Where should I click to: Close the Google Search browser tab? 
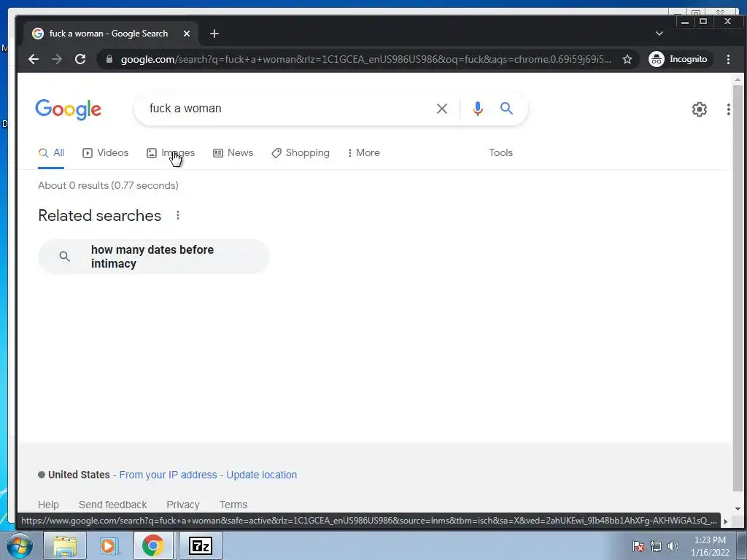pos(187,34)
